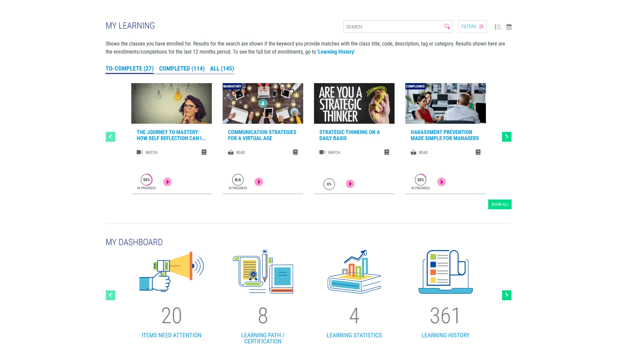Switch to calendar view icon

pyautogui.click(x=509, y=27)
